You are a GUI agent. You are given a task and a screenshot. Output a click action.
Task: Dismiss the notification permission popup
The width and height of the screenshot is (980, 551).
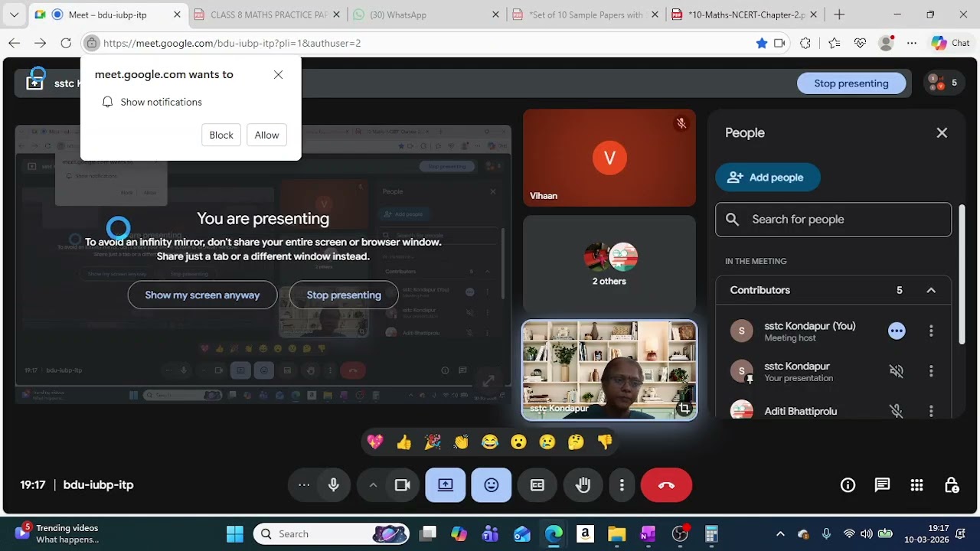coord(278,74)
